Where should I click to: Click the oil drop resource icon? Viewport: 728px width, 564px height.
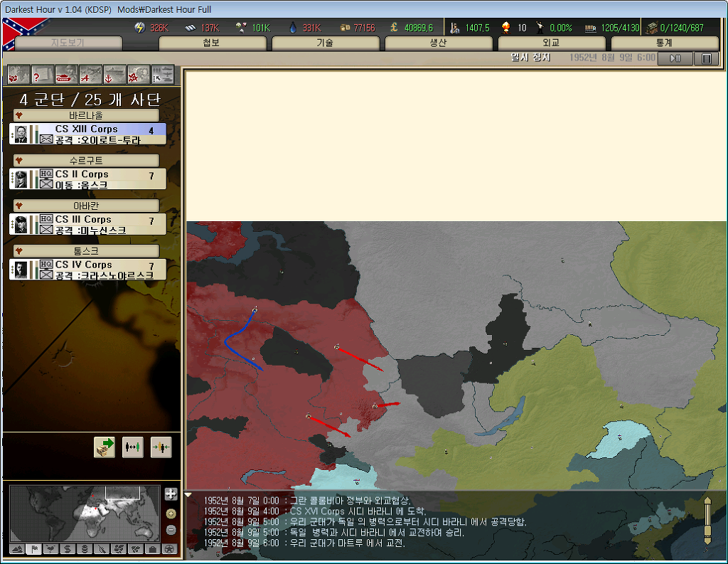point(292,28)
